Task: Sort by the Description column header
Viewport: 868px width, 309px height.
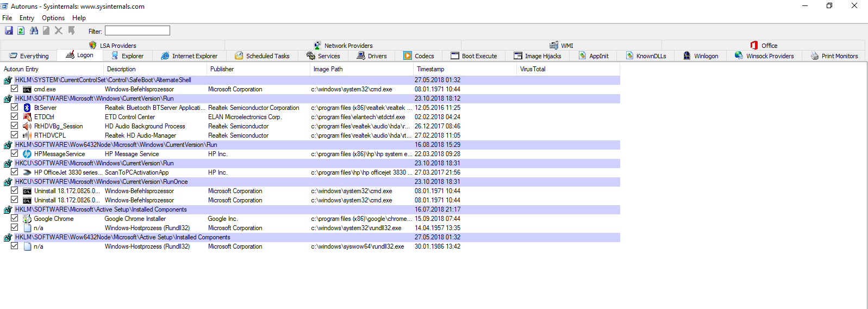Action: 155,69
